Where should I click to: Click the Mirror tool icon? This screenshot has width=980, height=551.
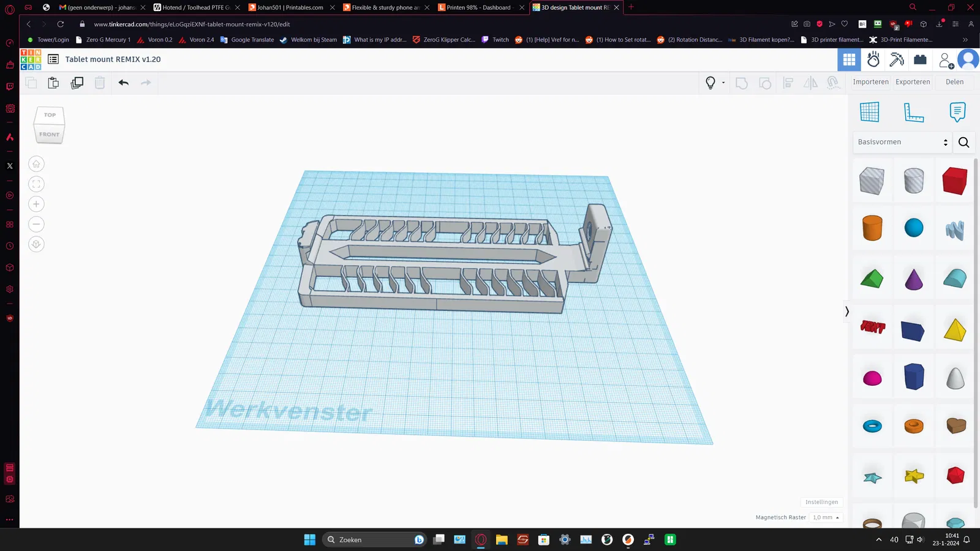pyautogui.click(x=810, y=83)
